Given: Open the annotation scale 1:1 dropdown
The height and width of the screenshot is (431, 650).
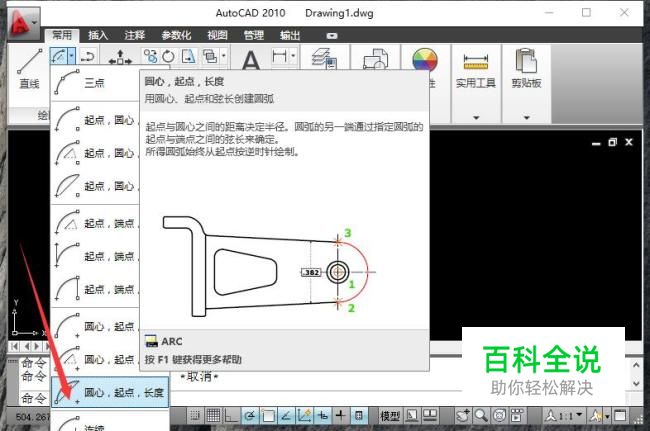Looking at the screenshot, I should pos(564,415).
